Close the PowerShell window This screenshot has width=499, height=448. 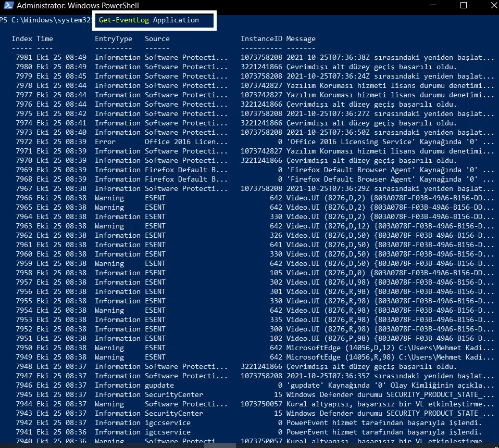coord(494,5)
